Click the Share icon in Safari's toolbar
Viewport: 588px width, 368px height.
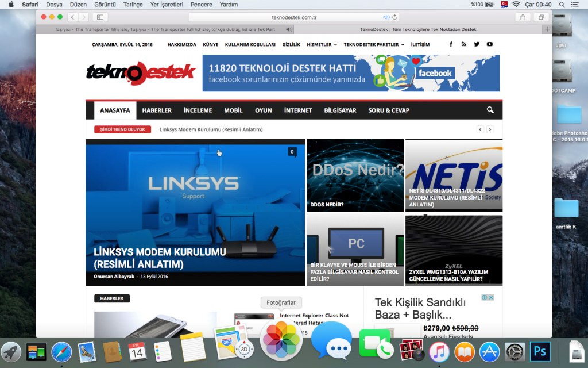pos(523,17)
